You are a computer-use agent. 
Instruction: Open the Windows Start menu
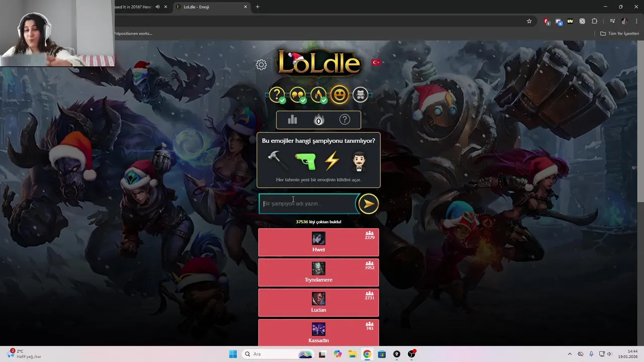tap(233, 354)
